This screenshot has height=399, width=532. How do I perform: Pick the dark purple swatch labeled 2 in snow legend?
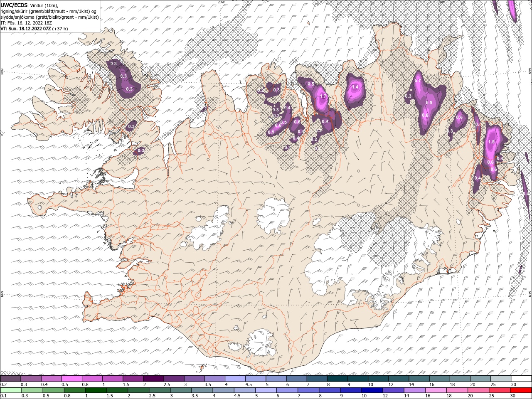tap(153, 378)
